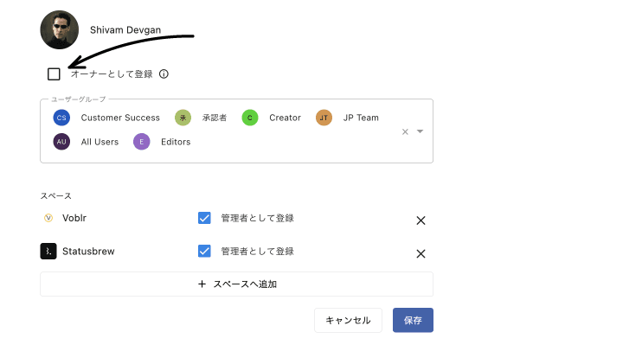Expand the ユーザーグループ dropdown arrow
This screenshot has width=642, height=364.
420,131
